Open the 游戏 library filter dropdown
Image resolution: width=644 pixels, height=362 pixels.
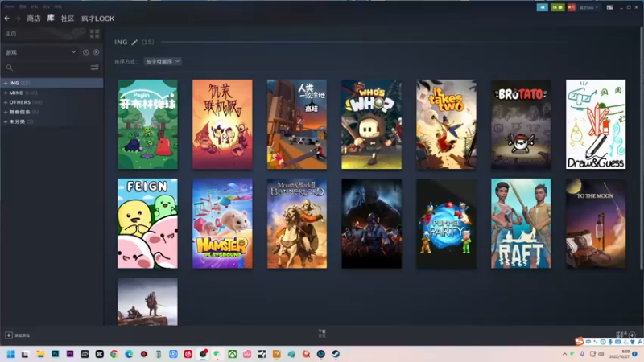coord(40,52)
